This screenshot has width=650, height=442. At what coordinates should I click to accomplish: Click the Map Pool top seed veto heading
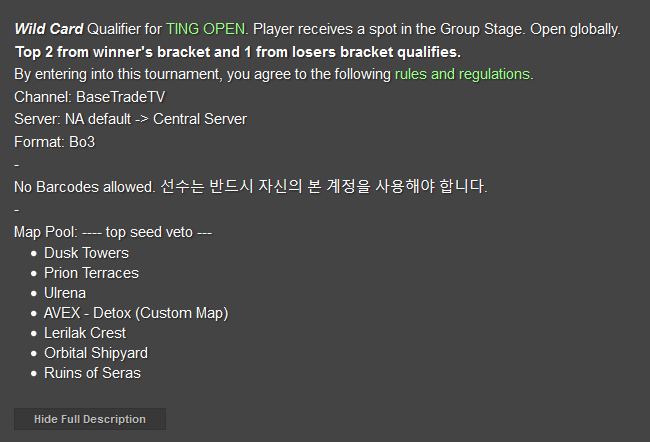(x=113, y=232)
